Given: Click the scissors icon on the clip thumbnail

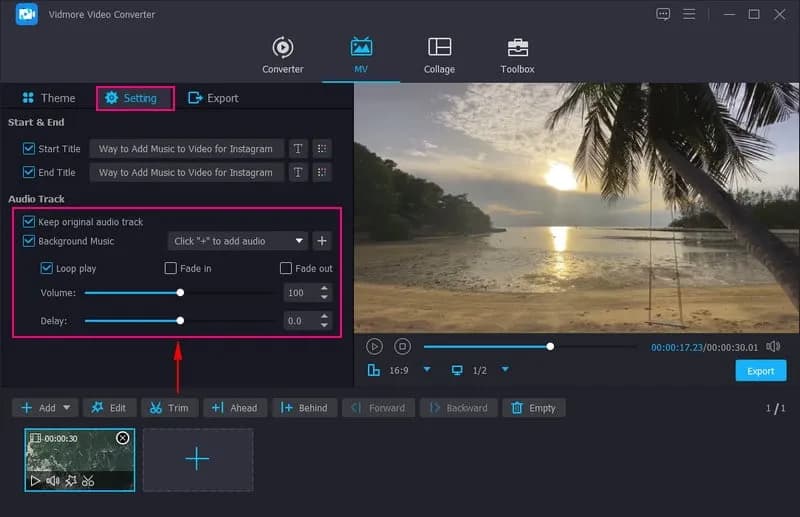Looking at the screenshot, I should 88,481.
